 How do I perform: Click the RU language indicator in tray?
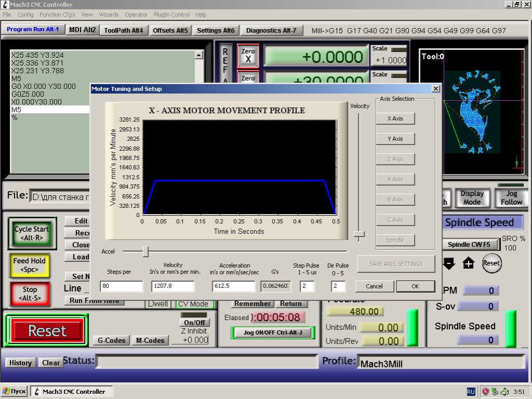[471, 392]
